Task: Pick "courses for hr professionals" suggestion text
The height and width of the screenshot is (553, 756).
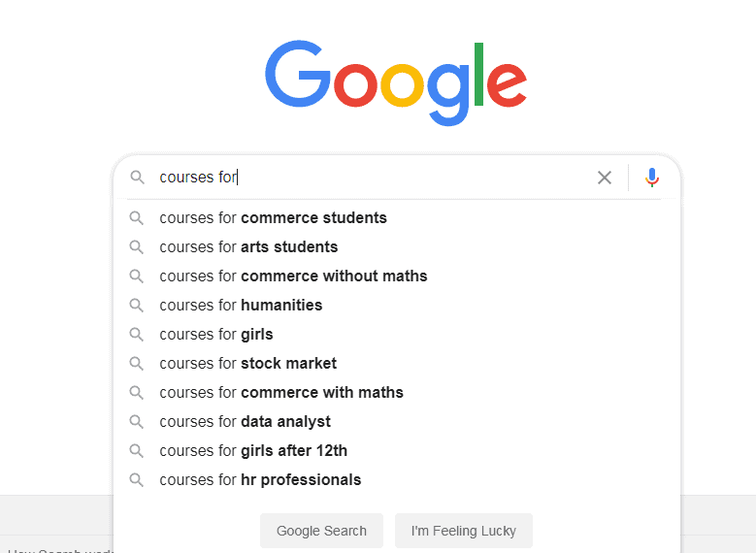Action: pos(260,480)
